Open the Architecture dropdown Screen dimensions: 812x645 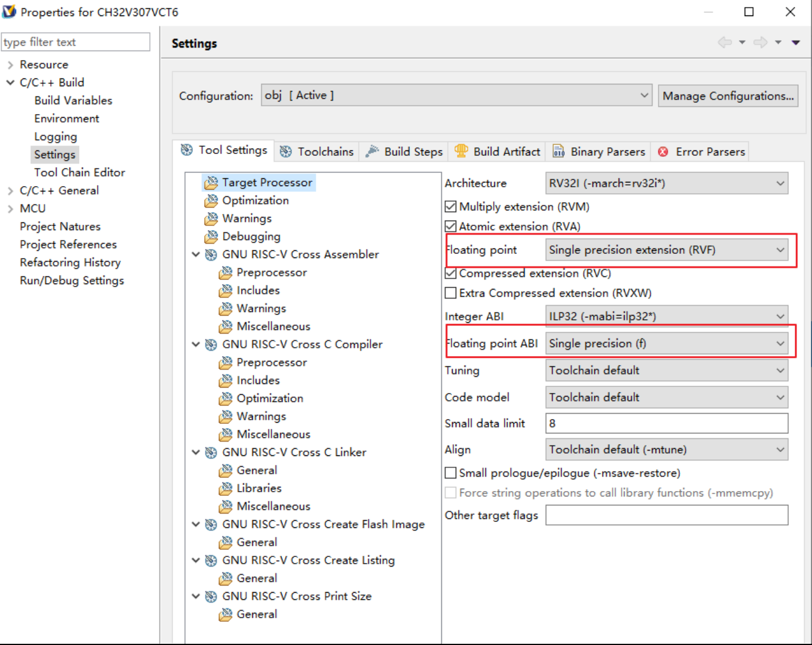tap(667, 184)
